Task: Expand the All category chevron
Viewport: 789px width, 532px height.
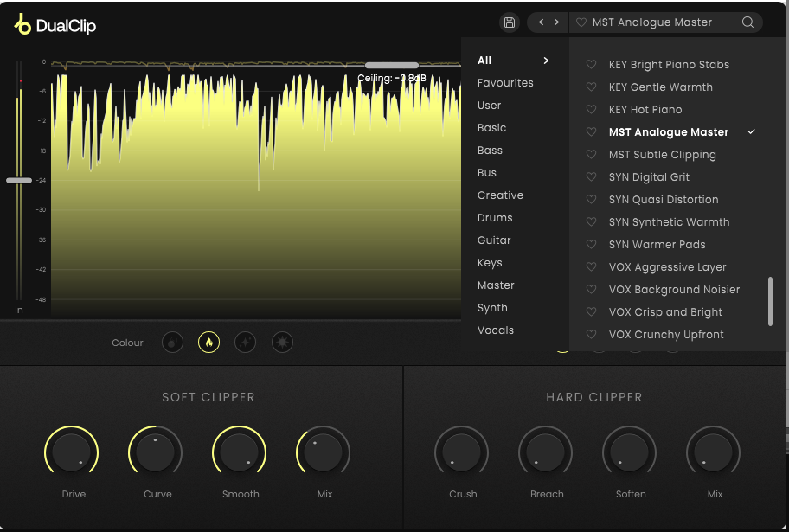Action: tap(544, 60)
